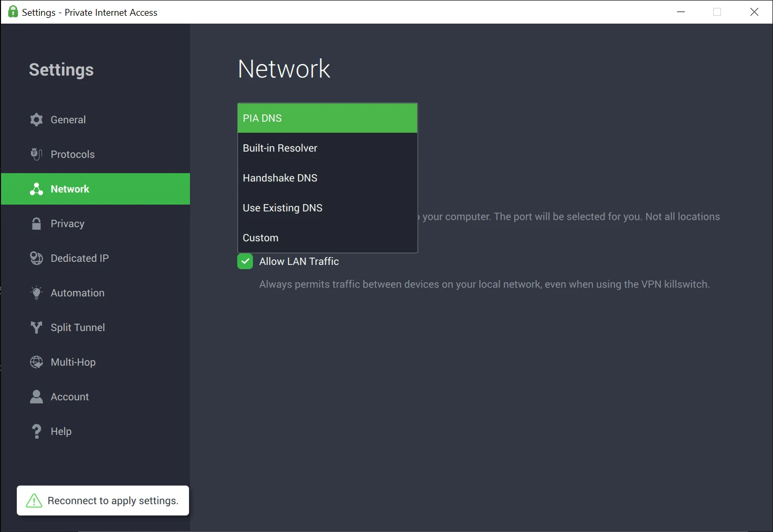The image size is (773, 532).
Task: Click the Split Tunnel fork icon
Action: 36,327
